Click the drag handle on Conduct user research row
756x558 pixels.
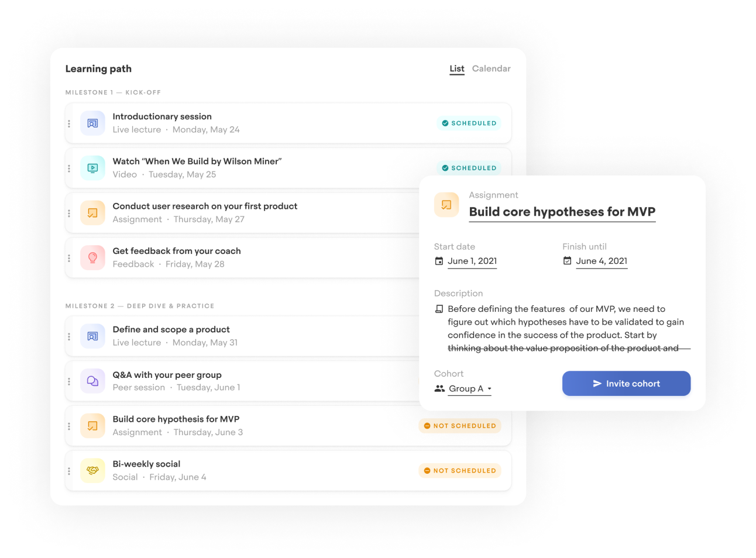coord(69,213)
